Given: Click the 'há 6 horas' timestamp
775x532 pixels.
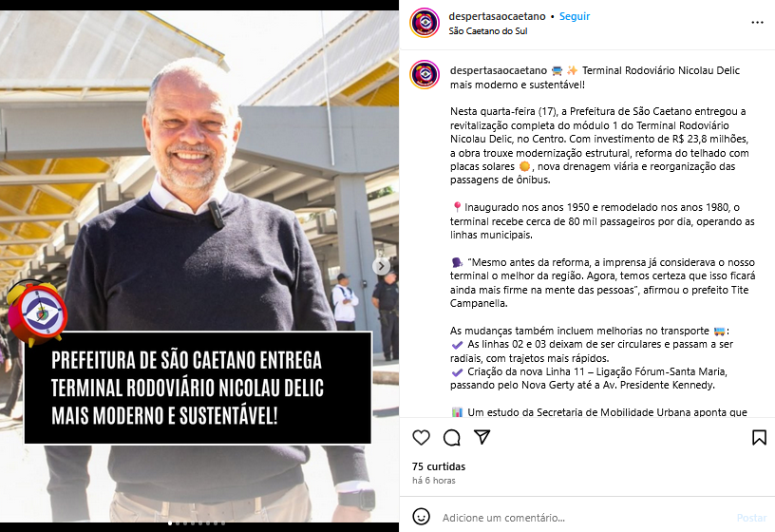Looking at the screenshot, I should (434, 481).
